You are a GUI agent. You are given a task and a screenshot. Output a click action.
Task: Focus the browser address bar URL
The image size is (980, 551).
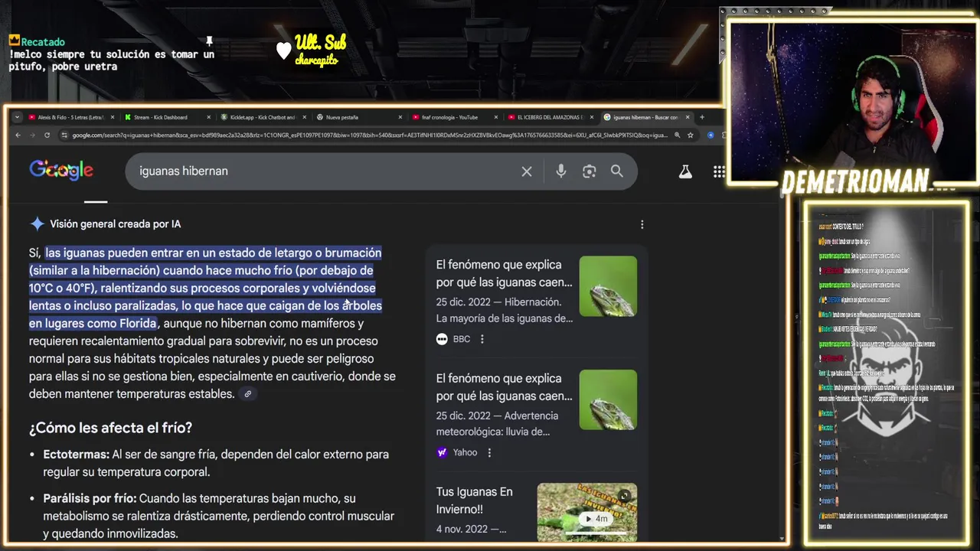coord(370,135)
